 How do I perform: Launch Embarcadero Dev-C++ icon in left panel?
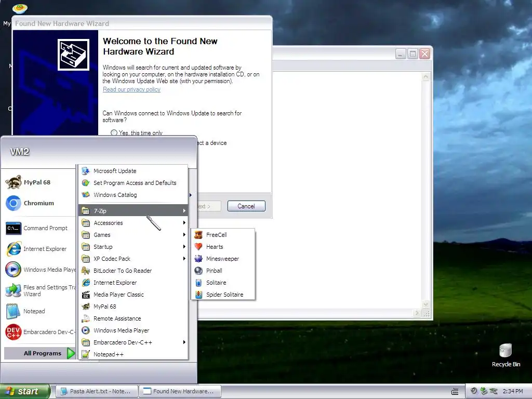pos(13,332)
